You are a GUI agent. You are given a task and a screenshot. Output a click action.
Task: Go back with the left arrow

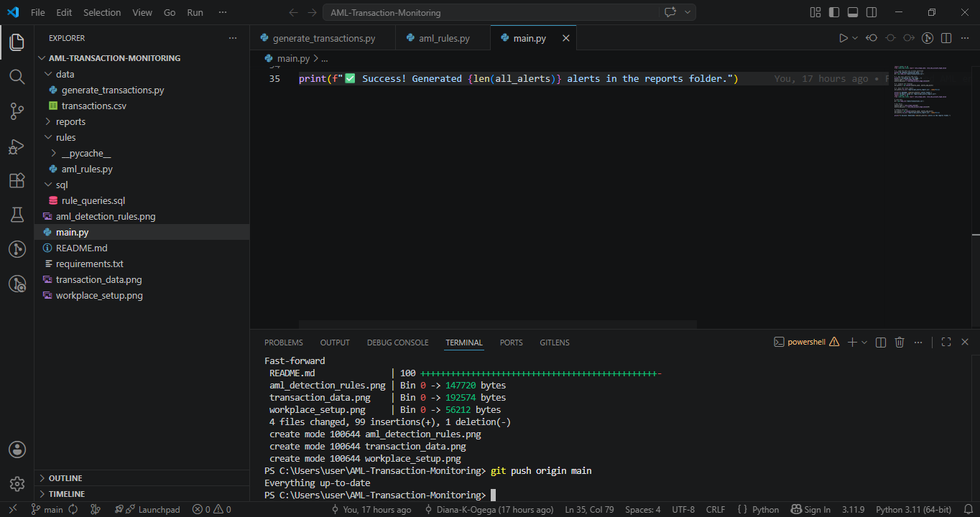[292, 12]
